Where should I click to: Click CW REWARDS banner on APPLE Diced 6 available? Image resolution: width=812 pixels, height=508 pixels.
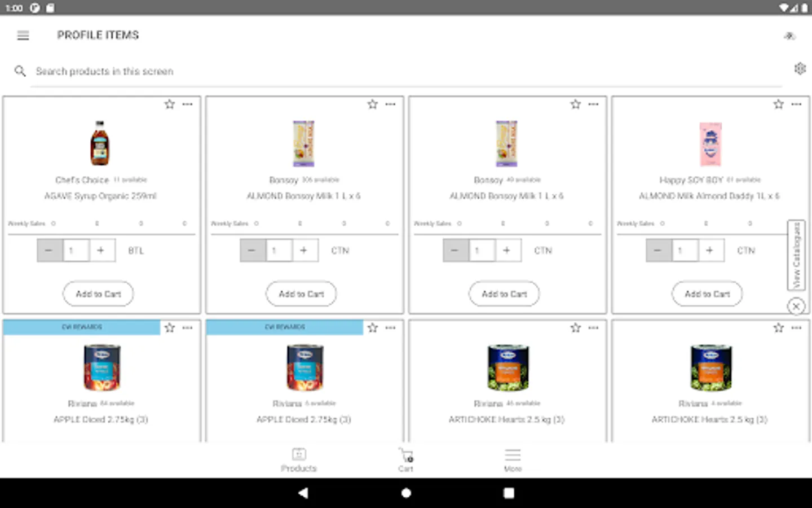tap(285, 327)
